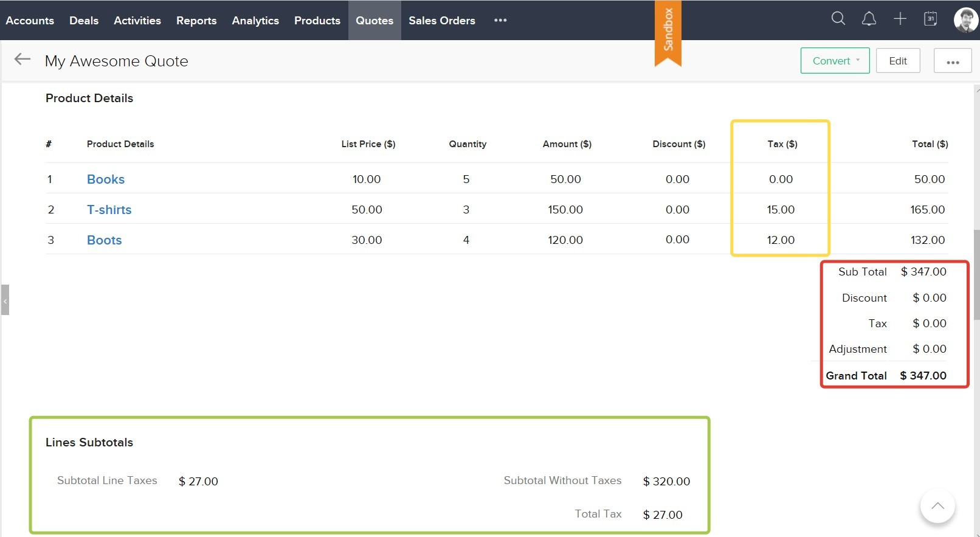Click the T-shirts total 165.00

click(928, 210)
